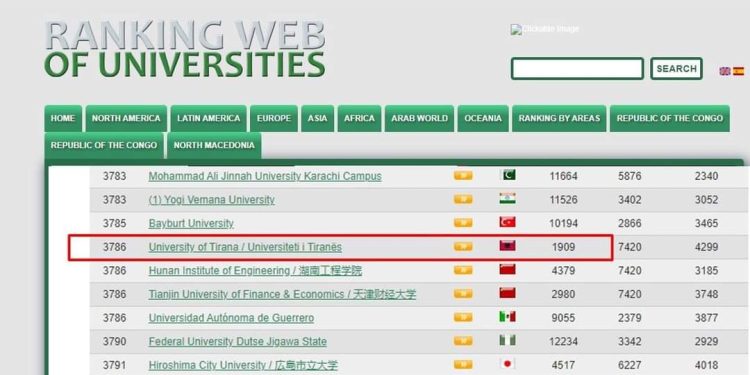Open the ASIA menu tab

pyautogui.click(x=318, y=118)
